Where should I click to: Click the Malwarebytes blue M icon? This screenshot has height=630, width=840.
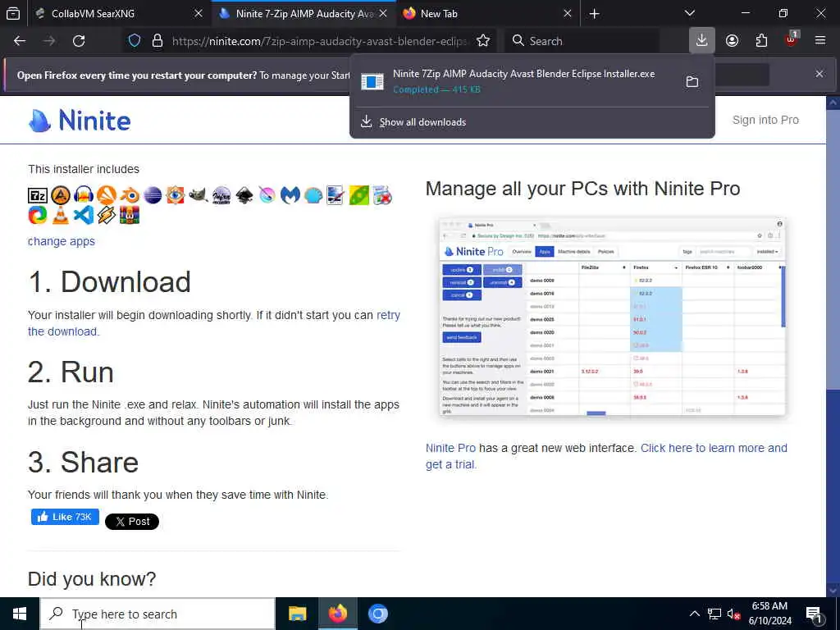pyautogui.click(x=290, y=195)
